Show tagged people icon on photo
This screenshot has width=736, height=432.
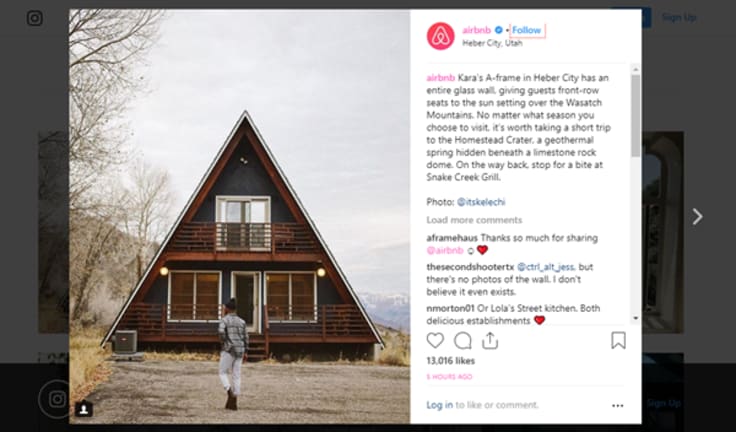84,409
